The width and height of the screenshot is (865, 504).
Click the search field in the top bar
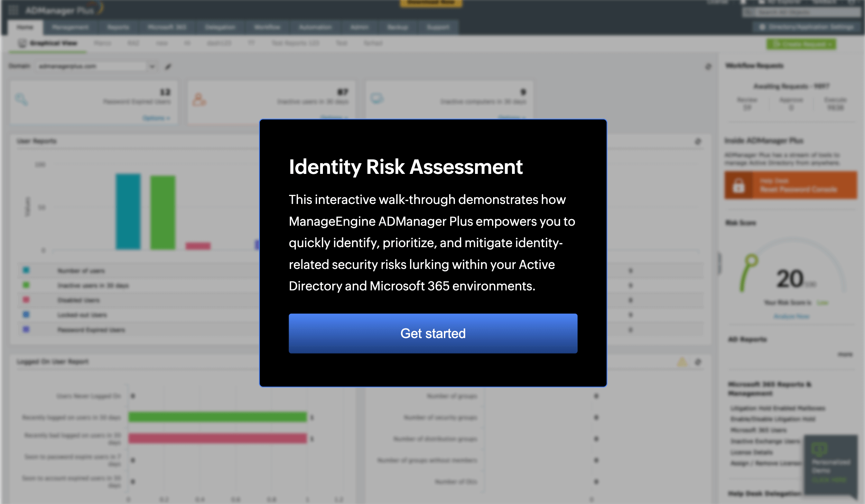(x=802, y=11)
